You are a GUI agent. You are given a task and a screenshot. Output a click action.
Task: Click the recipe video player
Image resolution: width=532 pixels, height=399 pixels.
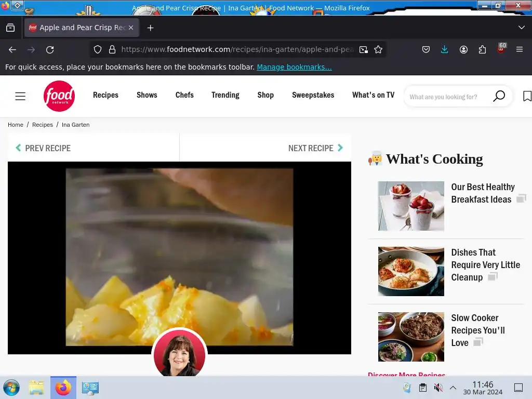click(179, 258)
